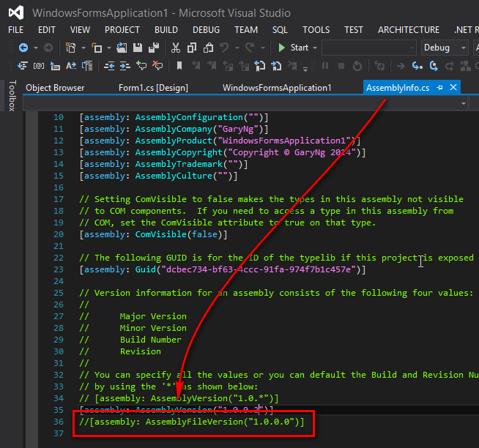Click the Decrease Indent icon
The image size is (479, 448).
(x=109, y=66)
